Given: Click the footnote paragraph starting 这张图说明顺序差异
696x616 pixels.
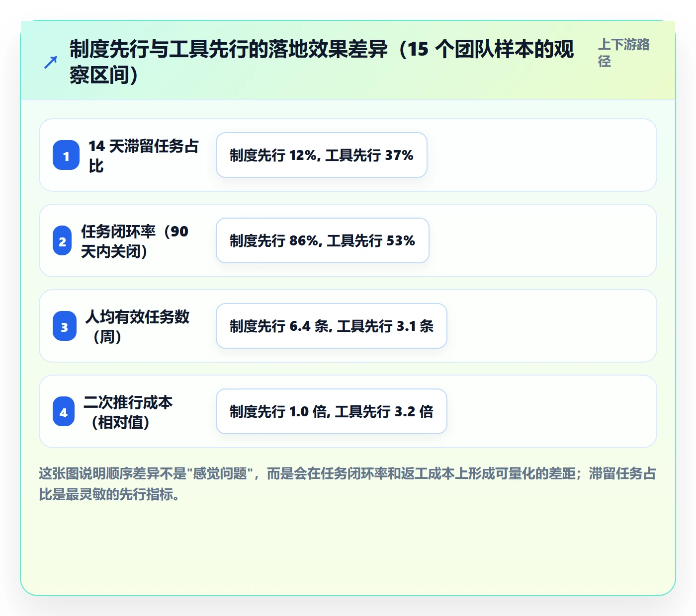Looking at the screenshot, I should tap(348, 484).
